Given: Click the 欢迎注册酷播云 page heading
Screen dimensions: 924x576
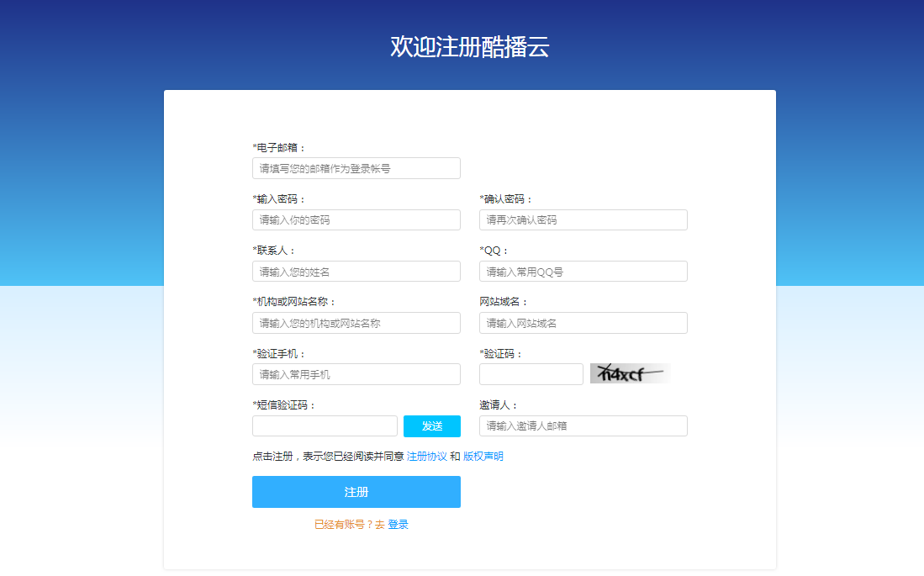Looking at the screenshot, I should coord(469,47).
